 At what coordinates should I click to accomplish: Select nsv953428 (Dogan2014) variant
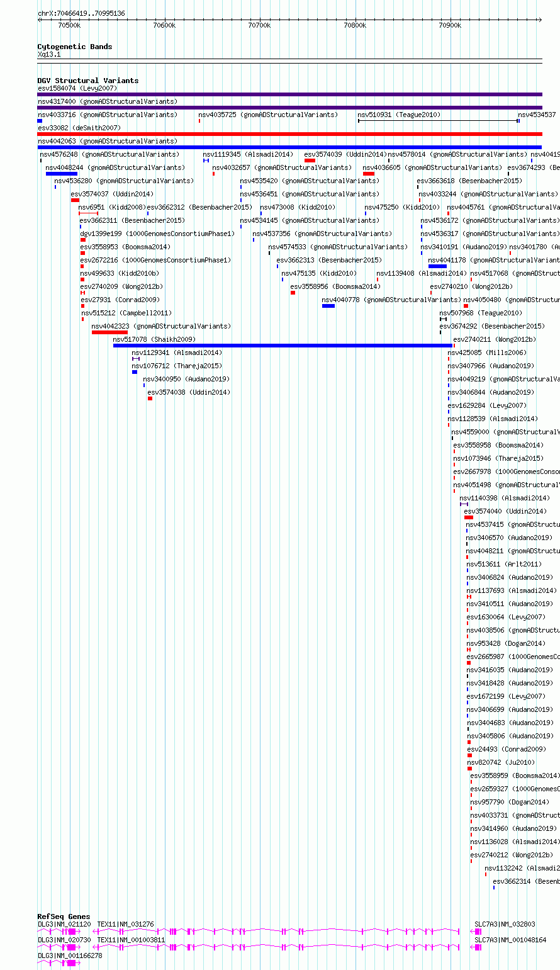pyautogui.click(x=506, y=643)
